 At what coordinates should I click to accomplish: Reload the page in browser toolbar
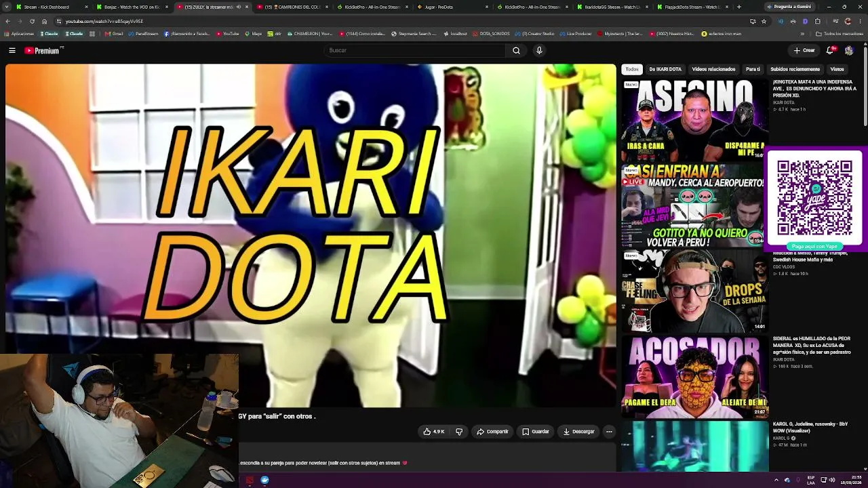coord(31,21)
